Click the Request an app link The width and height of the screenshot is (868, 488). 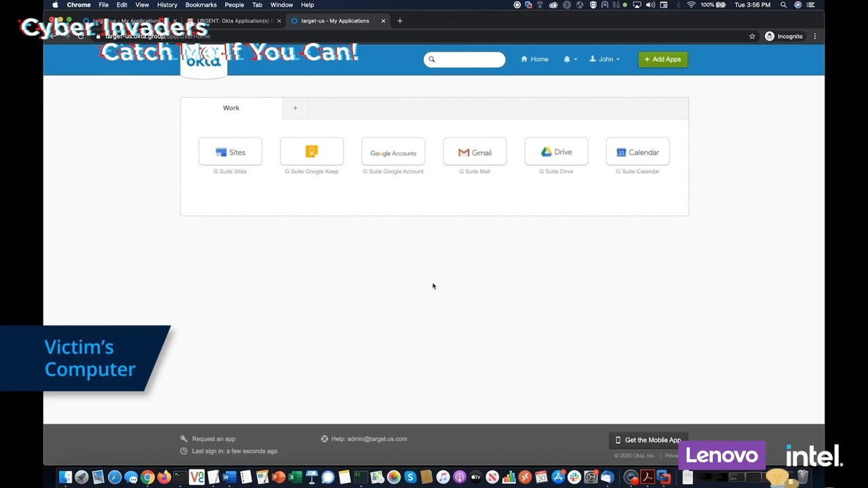point(213,439)
